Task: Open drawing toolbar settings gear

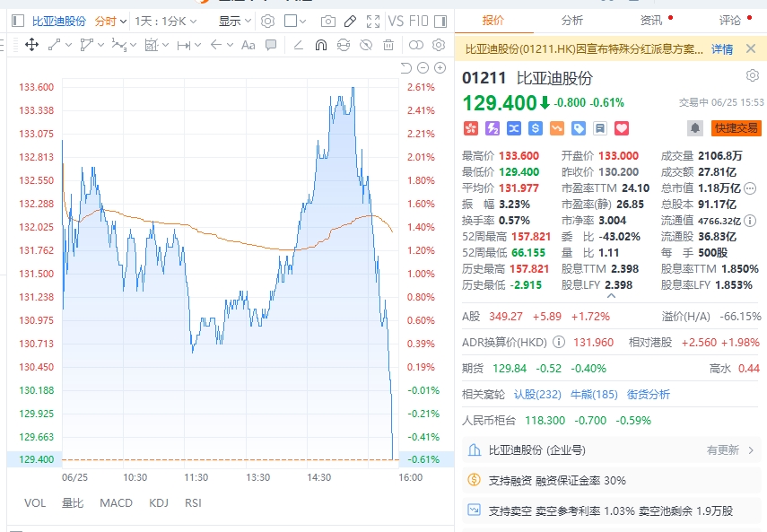Action: (x=439, y=45)
